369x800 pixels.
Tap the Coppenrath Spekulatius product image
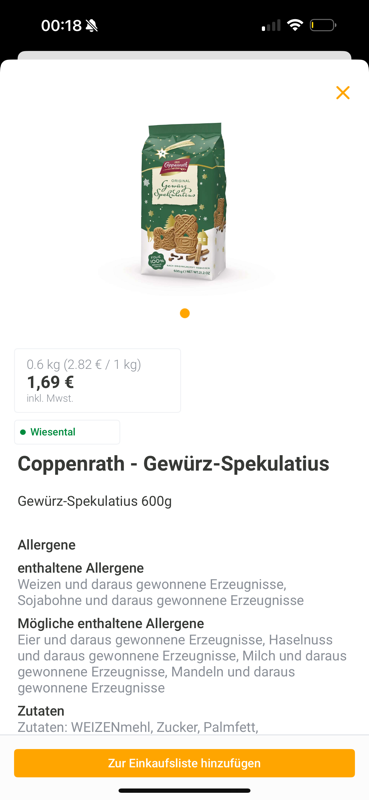click(184, 201)
